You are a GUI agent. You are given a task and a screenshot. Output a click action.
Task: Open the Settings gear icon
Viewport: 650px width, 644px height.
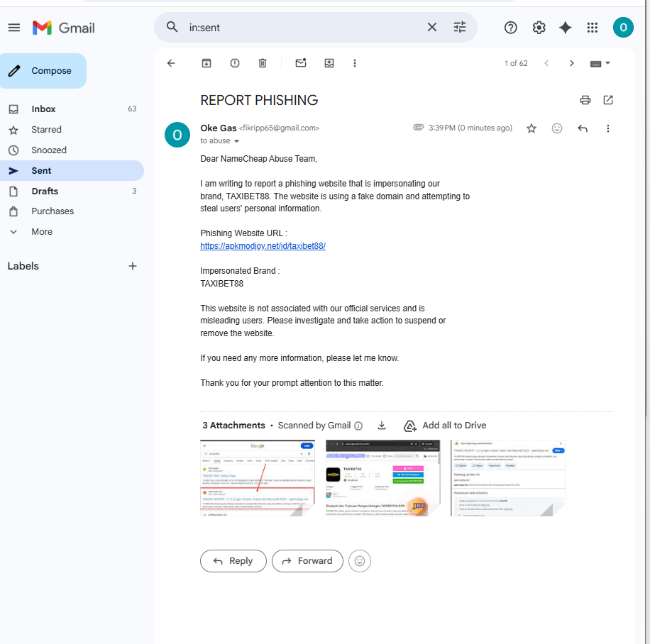point(539,28)
